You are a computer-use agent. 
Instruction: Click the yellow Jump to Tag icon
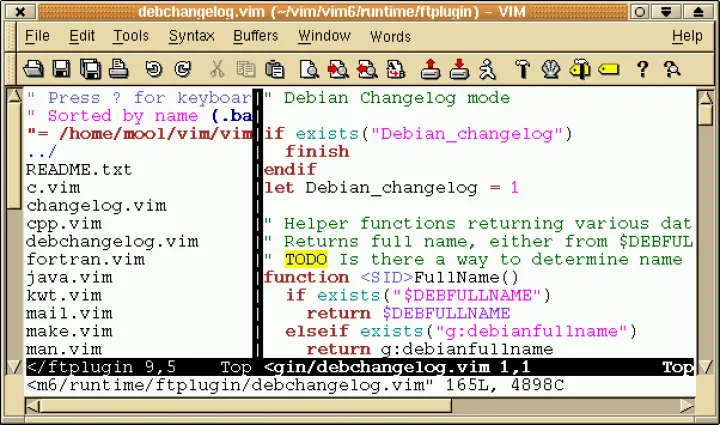click(x=611, y=69)
